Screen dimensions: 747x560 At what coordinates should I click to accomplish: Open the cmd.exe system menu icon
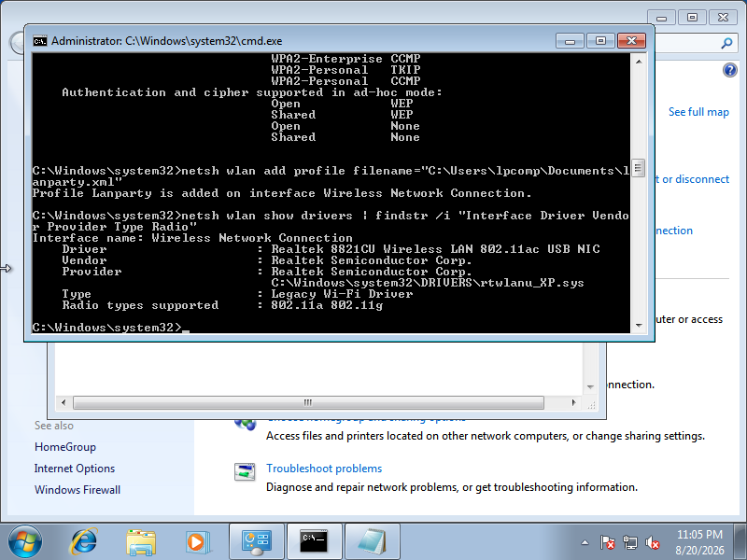(x=40, y=41)
